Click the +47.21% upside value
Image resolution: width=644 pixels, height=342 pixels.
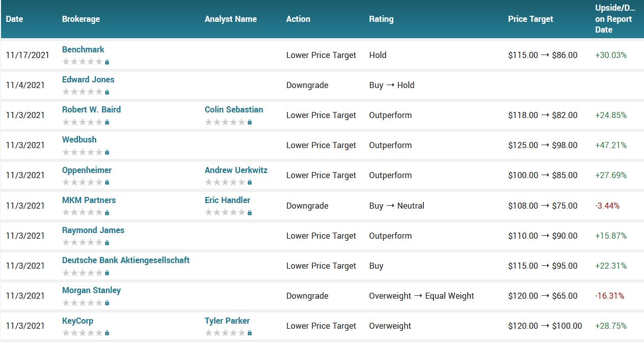tap(611, 145)
